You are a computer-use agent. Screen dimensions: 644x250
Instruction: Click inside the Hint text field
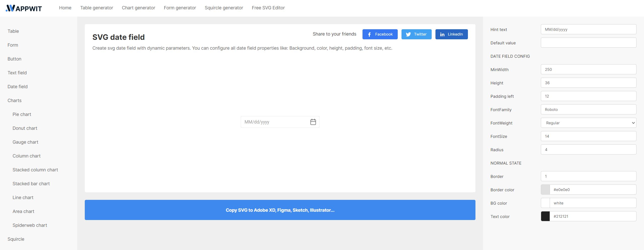click(x=588, y=29)
